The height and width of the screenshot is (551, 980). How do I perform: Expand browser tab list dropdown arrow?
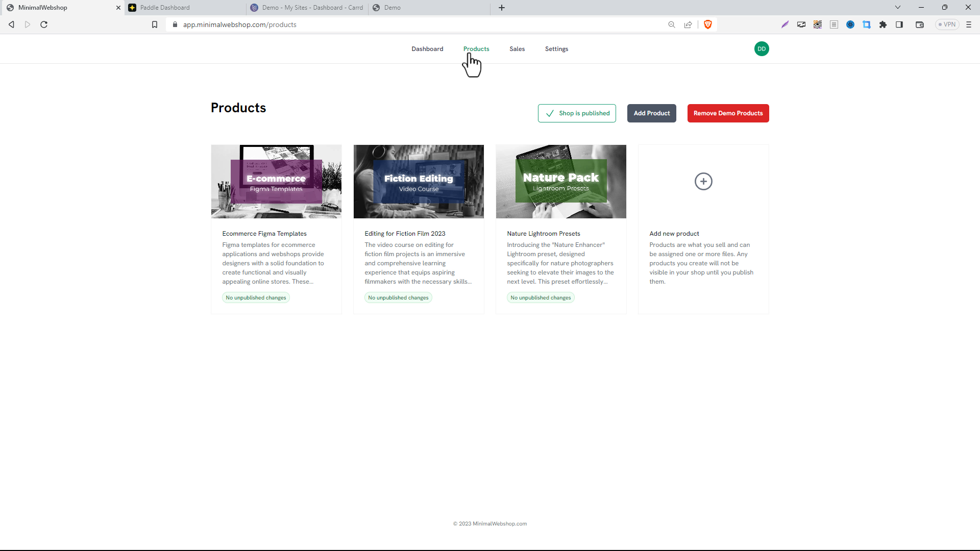click(x=897, y=8)
